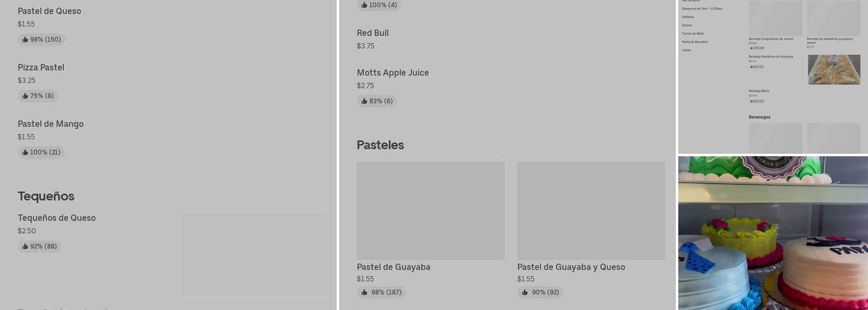View the decorated cakes display photo
Viewport: 868px width, 310px height.
tap(773, 233)
